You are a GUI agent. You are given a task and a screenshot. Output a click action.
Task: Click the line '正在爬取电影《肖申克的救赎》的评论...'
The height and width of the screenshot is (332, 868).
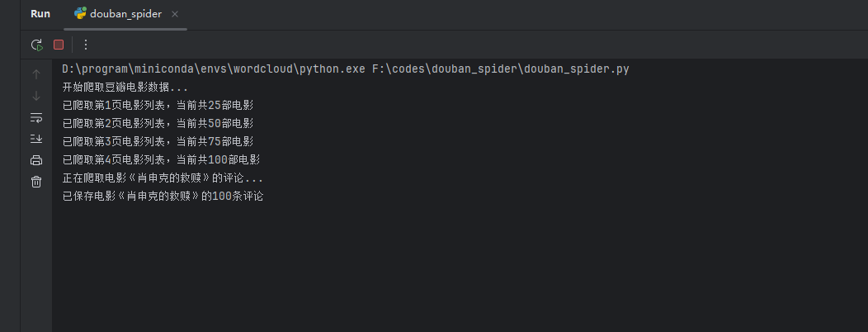point(163,178)
